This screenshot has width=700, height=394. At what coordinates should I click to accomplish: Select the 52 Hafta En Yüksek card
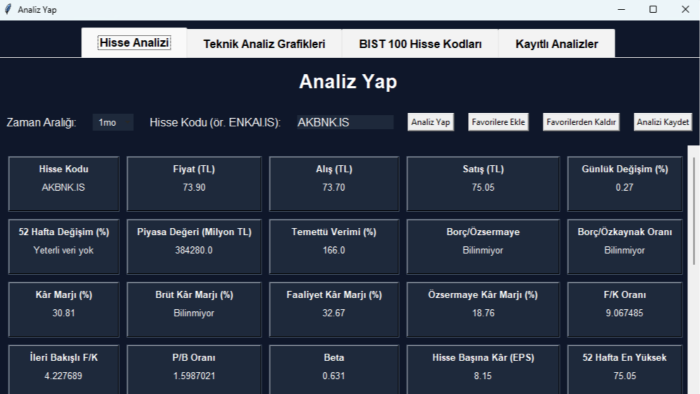pyautogui.click(x=625, y=369)
